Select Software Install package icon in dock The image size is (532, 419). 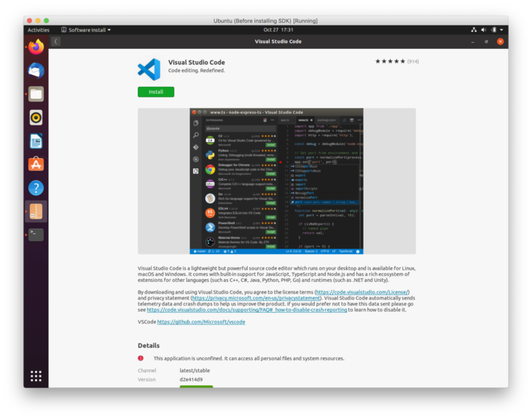pos(36,211)
